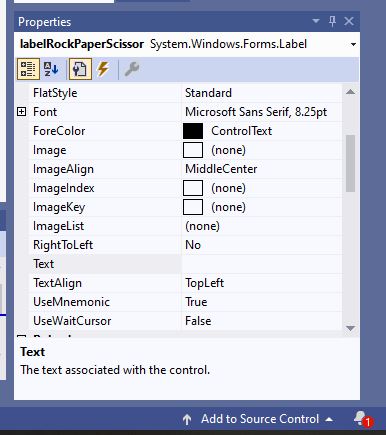
Task: Click into the empty Text value field
Action: [x=262, y=264]
